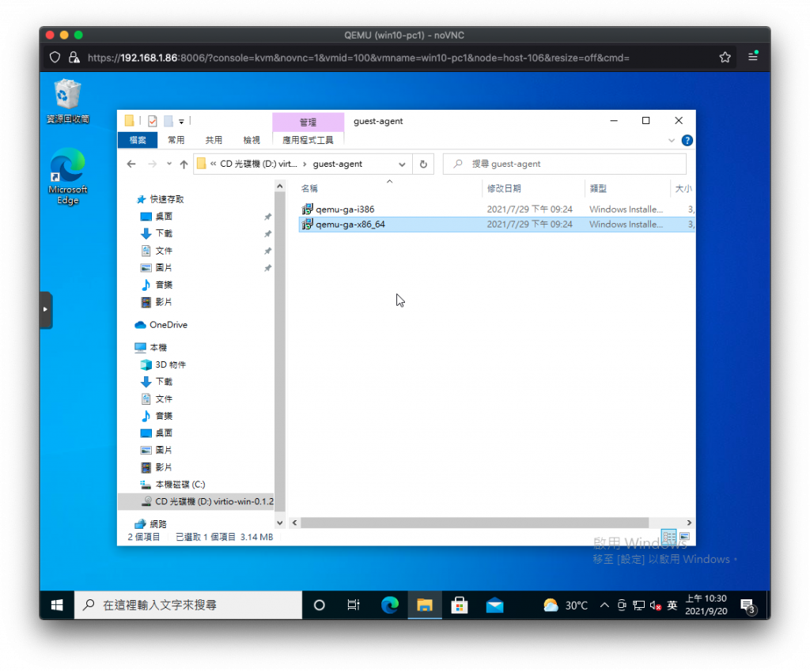810x672 pixels.
Task: Open the notification center icon
Action: (x=748, y=606)
